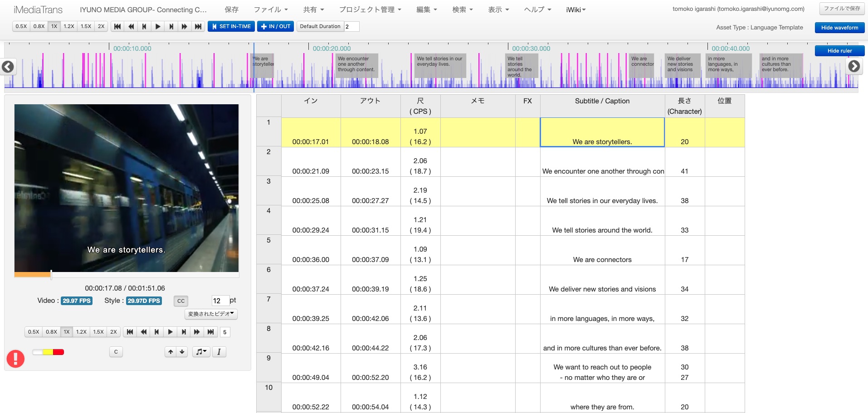Click the red exclamation warning icon
868x413 pixels.
click(15, 359)
